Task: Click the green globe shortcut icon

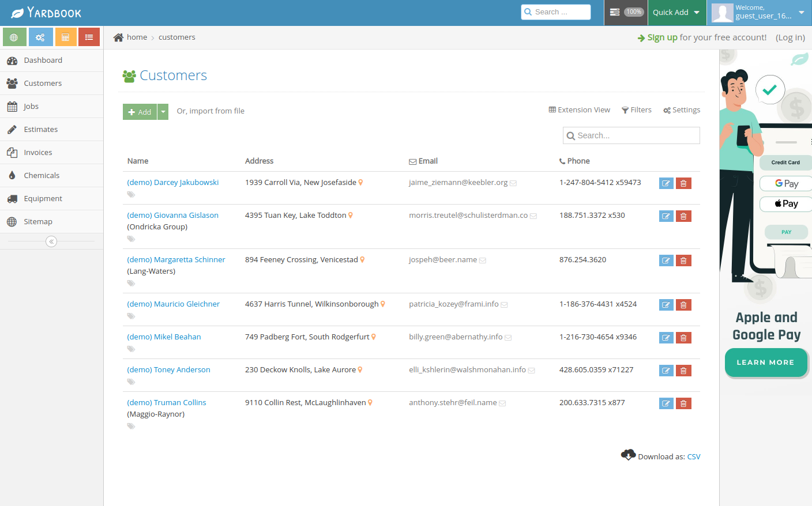Action: pyautogui.click(x=14, y=37)
